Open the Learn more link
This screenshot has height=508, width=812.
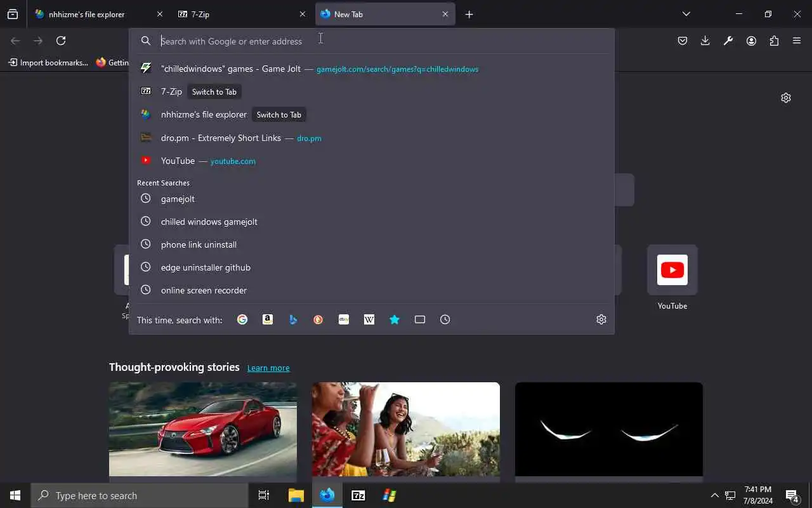[268, 368]
